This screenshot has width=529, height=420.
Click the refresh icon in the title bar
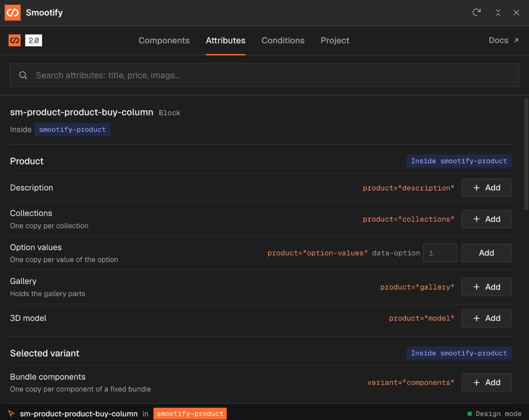click(x=476, y=12)
